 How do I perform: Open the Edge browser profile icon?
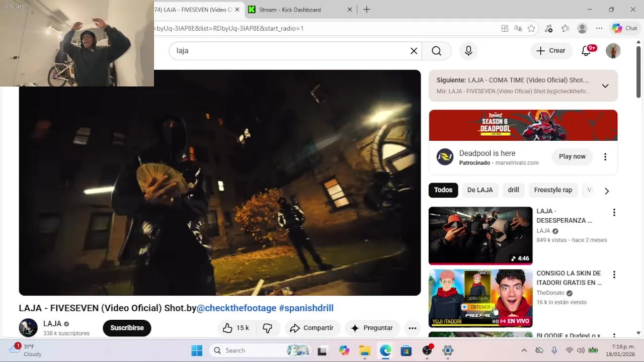point(582,29)
